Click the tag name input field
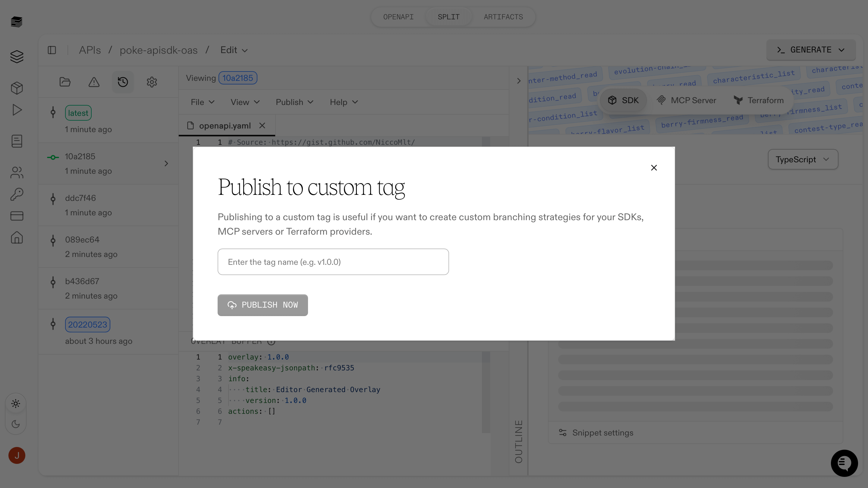868x488 pixels. coord(333,262)
